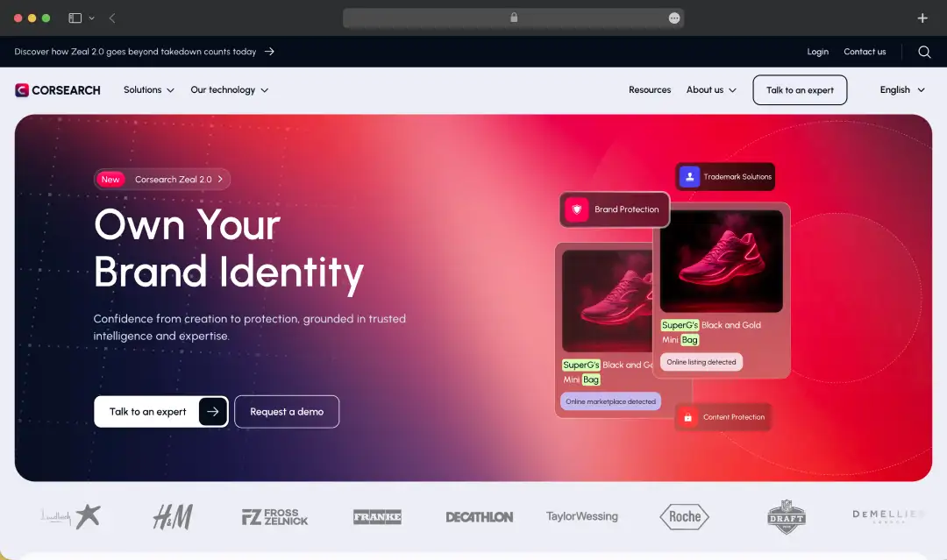Click the lock icon in the address bar
Image resolution: width=947 pixels, height=560 pixels.
(x=514, y=18)
